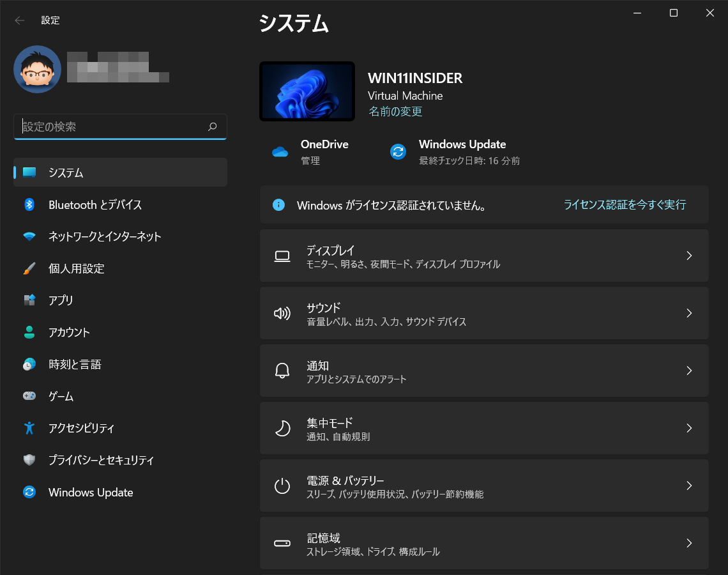This screenshot has width=728, height=575.
Task: Maximize the 設定 window
Action: pyautogui.click(x=674, y=13)
